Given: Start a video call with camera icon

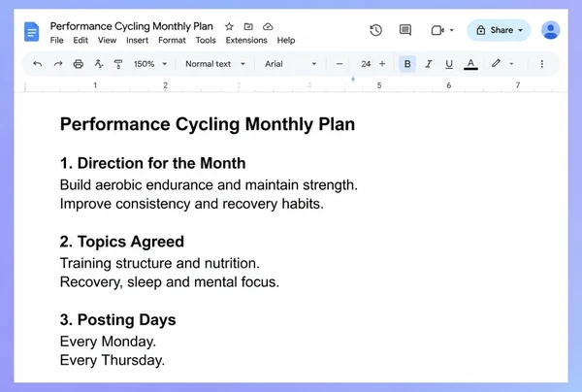Looking at the screenshot, I should coord(437,30).
